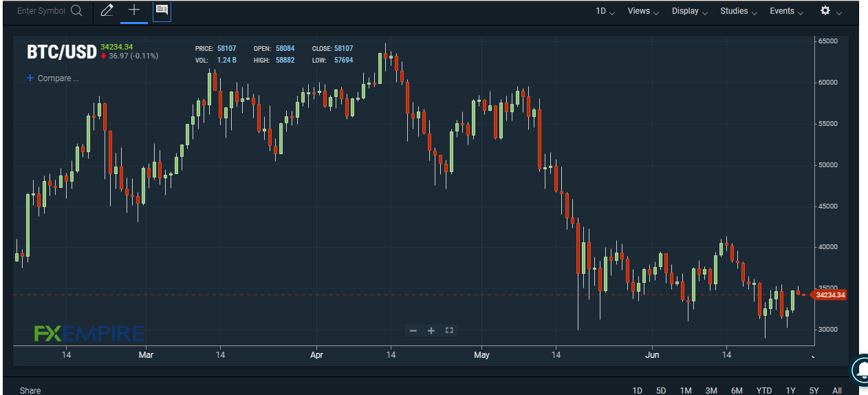The width and height of the screenshot is (868, 395).
Task: Set chart range to YTD
Action: [x=763, y=390]
